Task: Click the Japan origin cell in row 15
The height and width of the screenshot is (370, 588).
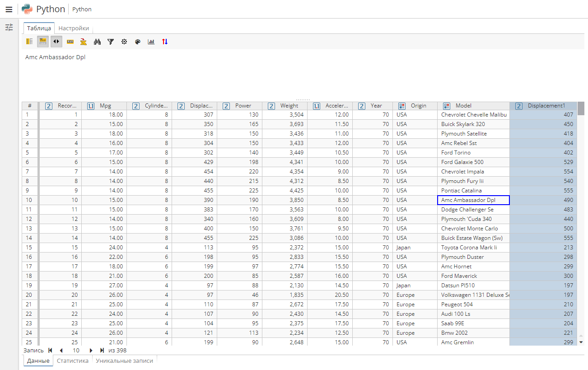Action: point(415,248)
